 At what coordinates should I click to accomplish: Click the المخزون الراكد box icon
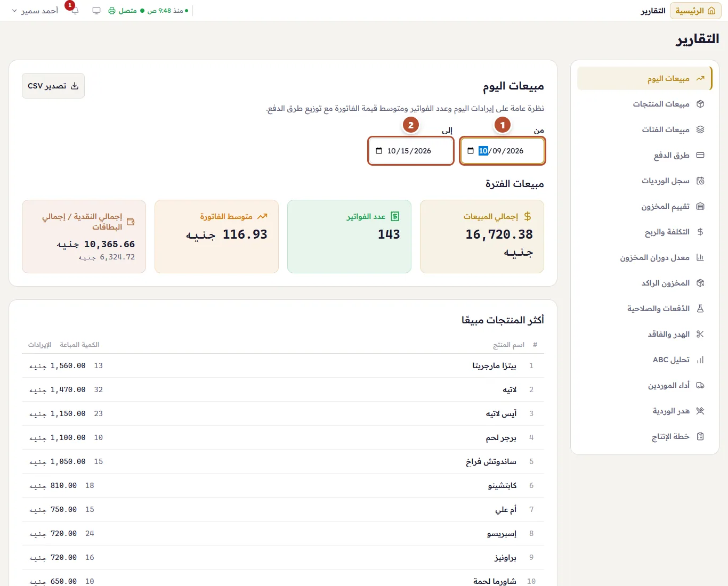pos(700,283)
